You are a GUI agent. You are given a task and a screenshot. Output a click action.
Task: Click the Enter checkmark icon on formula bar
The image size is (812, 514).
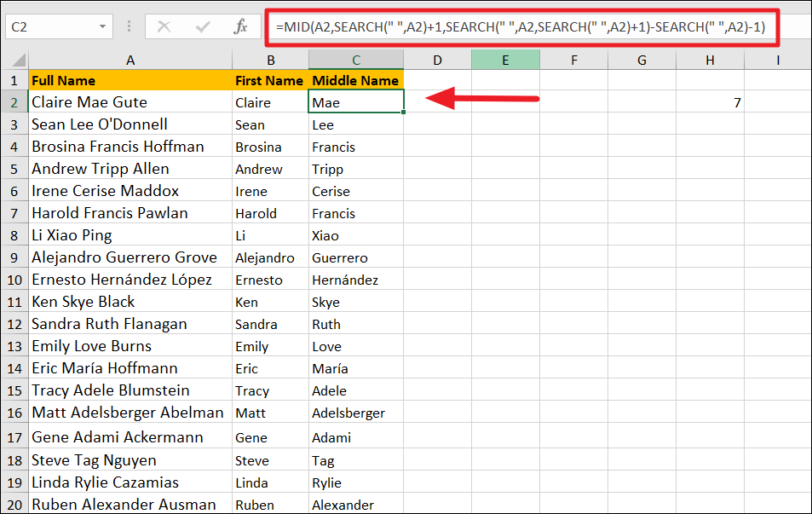(201, 26)
